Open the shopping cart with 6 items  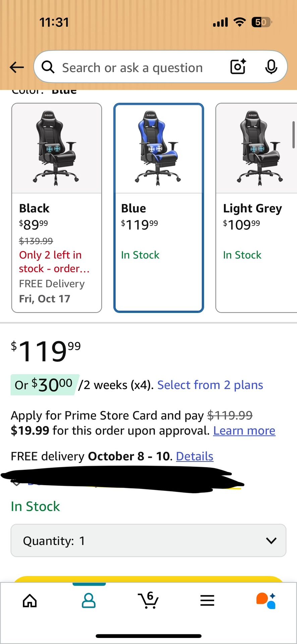tap(148, 600)
